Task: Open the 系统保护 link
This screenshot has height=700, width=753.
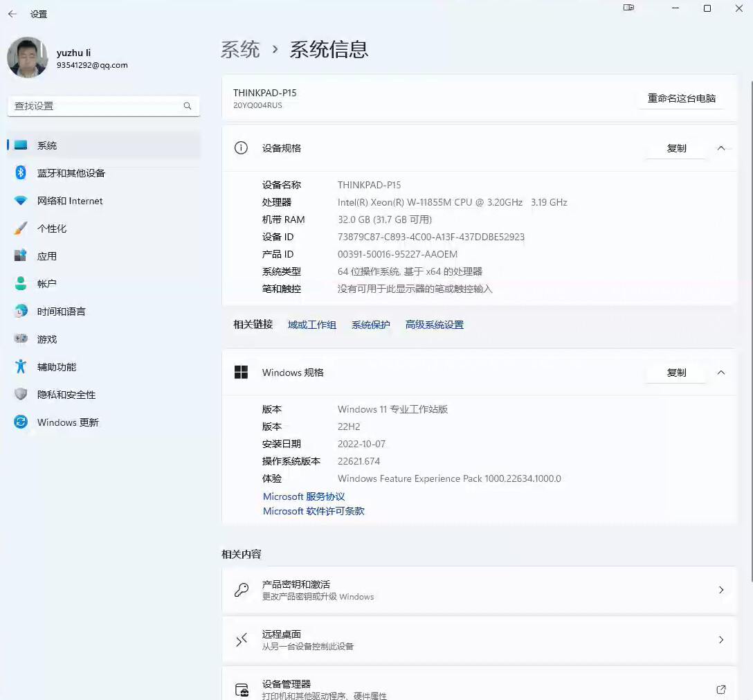Action: [x=371, y=325]
